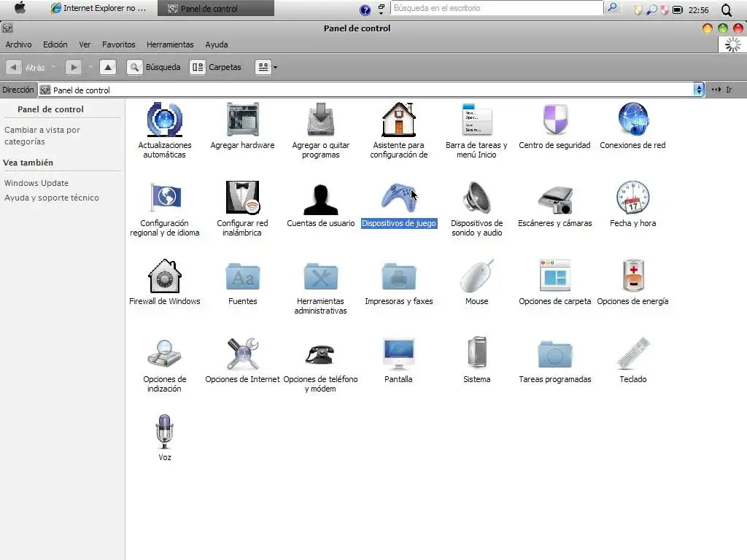This screenshot has height=560, width=747.
Task: Open Sistema tower icon
Action: tap(477, 353)
